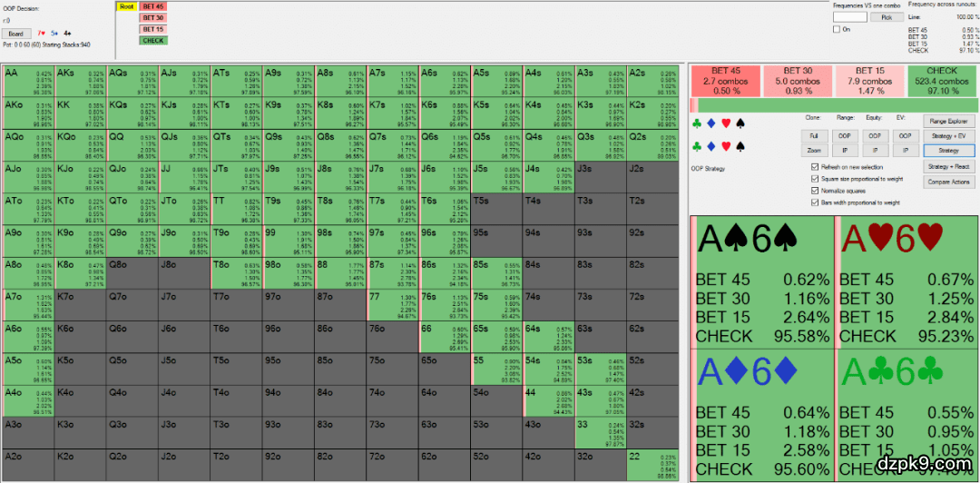The width and height of the screenshot is (980, 483).
Task: Select the blue diamond in lower suit row
Action: [x=710, y=145]
